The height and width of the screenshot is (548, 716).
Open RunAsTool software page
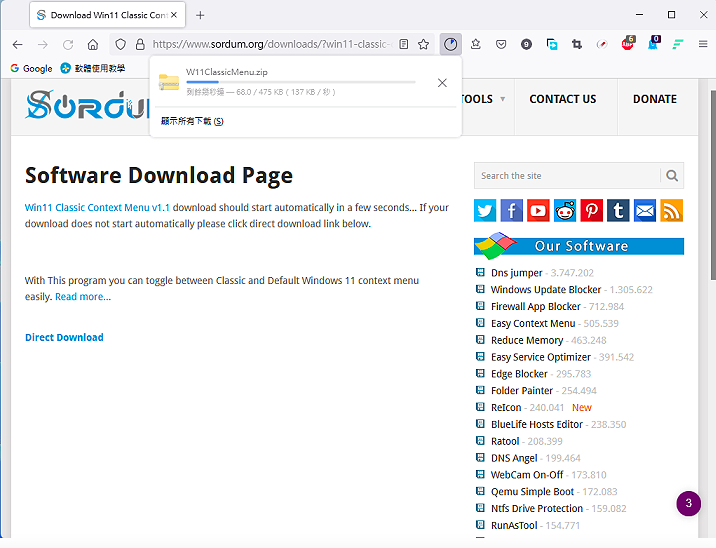[514, 526]
